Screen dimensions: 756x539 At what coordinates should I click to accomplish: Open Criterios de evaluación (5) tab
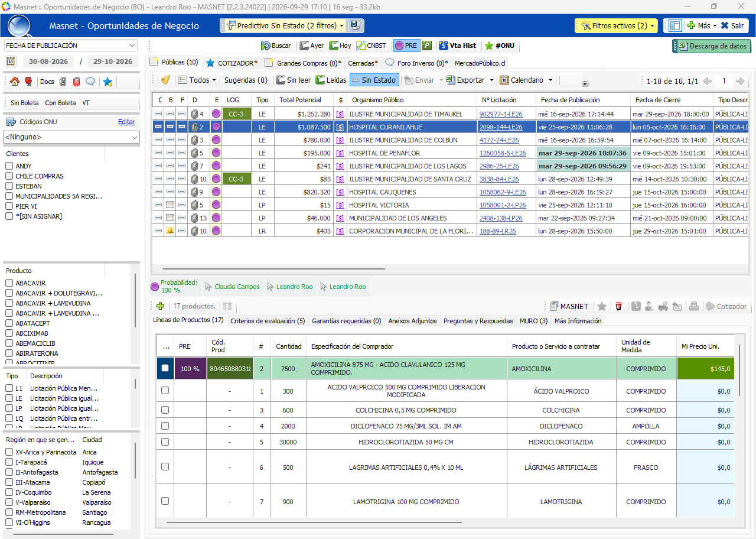[268, 321]
